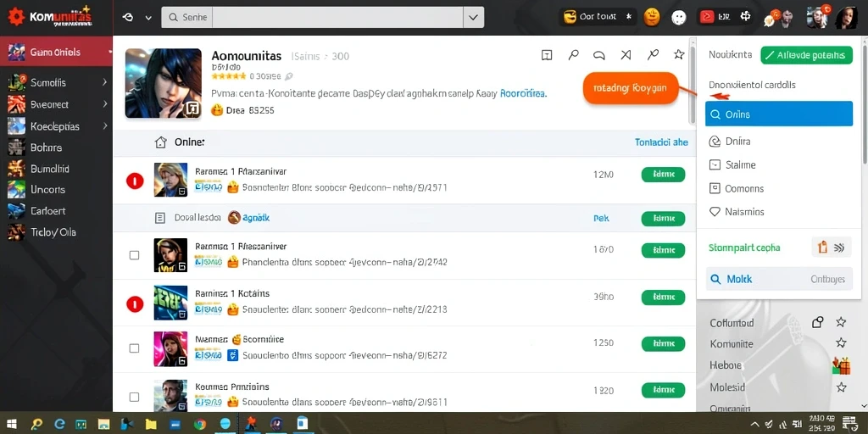Expand the Somoltis sidebar item chevron
Viewport: 868px width, 434px height.
[x=104, y=82]
